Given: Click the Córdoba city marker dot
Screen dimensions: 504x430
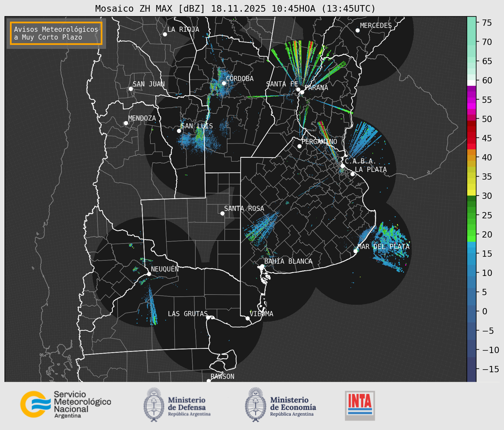Looking at the screenshot, I should tap(224, 83).
